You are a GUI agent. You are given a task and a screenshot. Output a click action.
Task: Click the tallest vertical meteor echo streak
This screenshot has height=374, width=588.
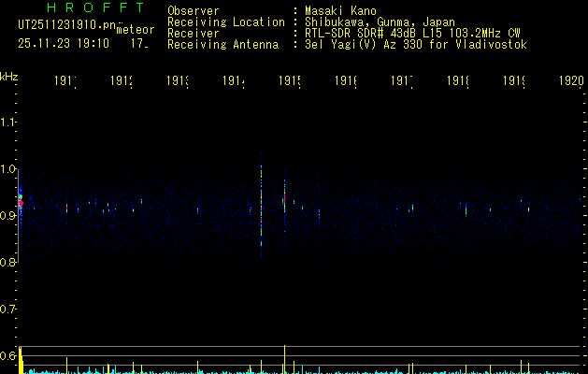(261, 205)
